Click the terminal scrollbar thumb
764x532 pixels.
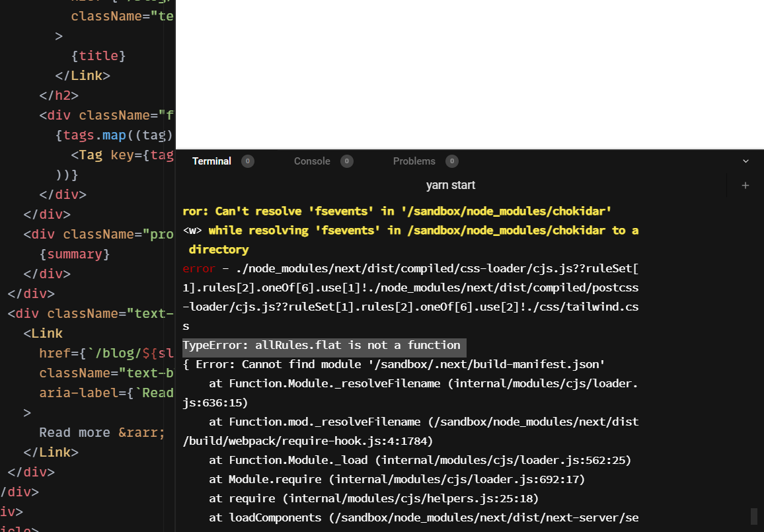(x=754, y=517)
